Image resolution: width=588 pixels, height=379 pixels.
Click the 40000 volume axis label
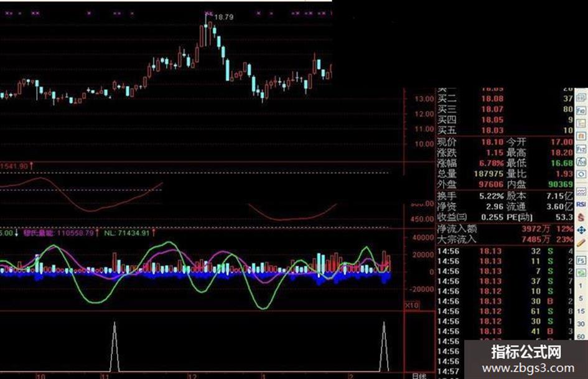[x=422, y=237]
